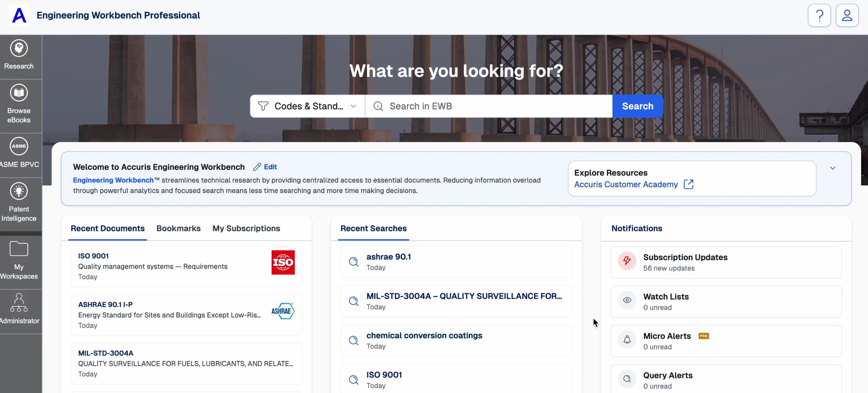Expand the Codes & Standards filter dropdown
Image resolution: width=868 pixels, height=393 pixels.
[307, 106]
